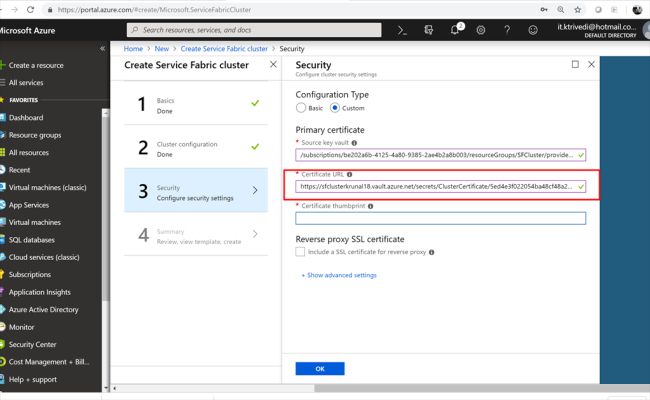The width and height of the screenshot is (650, 400).
Task: Show info tooltip for Certificate thumbprint
Action: pyautogui.click(x=371, y=206)
